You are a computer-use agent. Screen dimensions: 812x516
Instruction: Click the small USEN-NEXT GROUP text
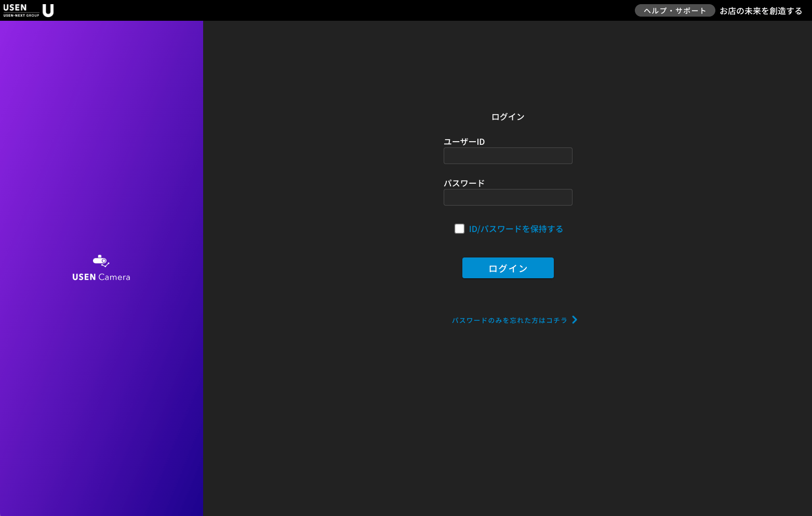(x=21, y=16)
